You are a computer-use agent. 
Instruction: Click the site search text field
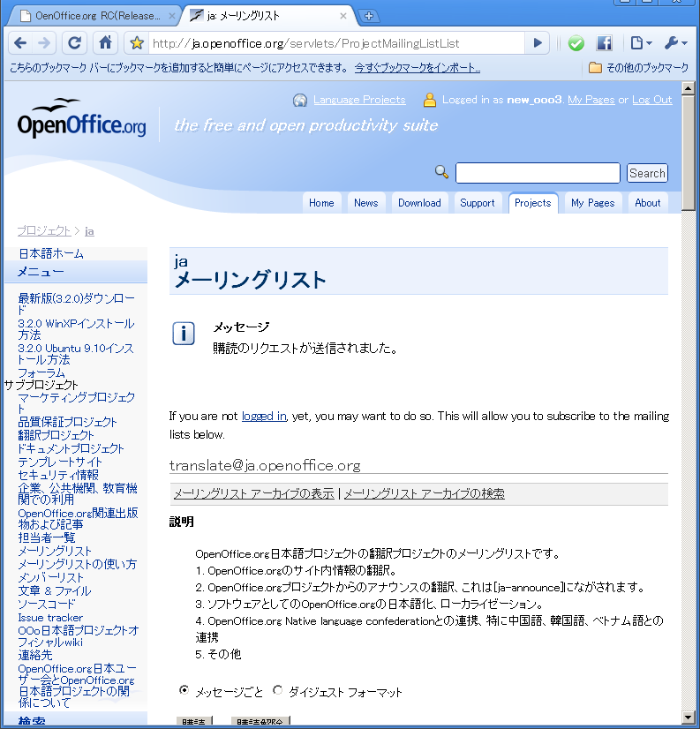tap(538, 173)
